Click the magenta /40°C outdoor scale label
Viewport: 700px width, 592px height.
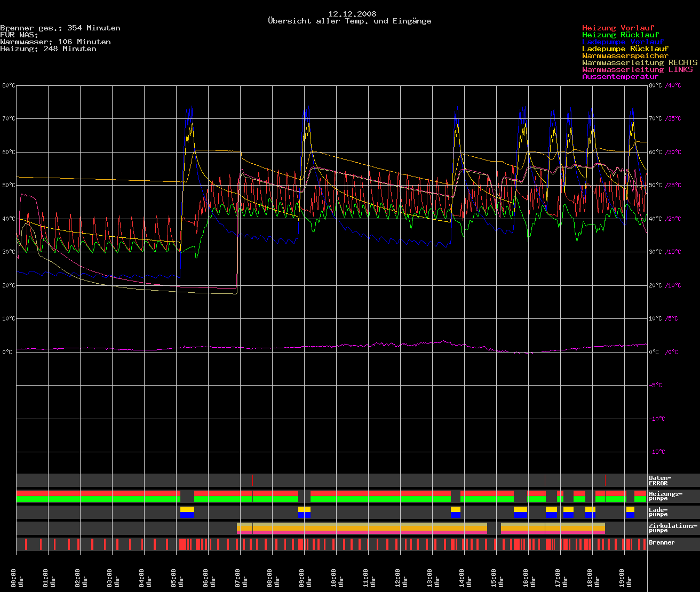673,85
